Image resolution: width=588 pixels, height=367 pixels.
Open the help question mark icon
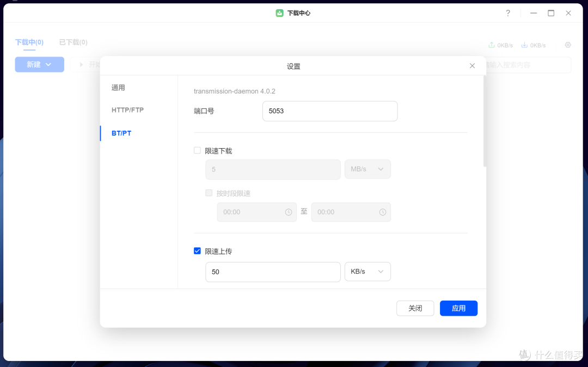pyautogui.click(x=508, y=13)
